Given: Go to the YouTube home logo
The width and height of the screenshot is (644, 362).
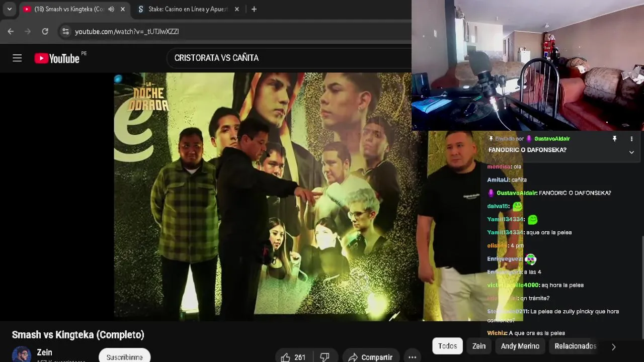Looking at the screenshot, I should [x=57, y=58].
